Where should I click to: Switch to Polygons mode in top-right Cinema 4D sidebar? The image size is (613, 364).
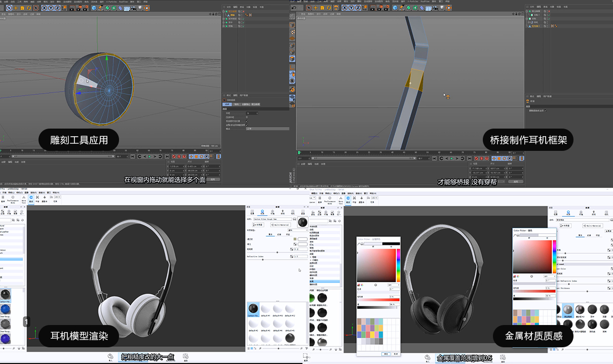[x=292, y=59]
